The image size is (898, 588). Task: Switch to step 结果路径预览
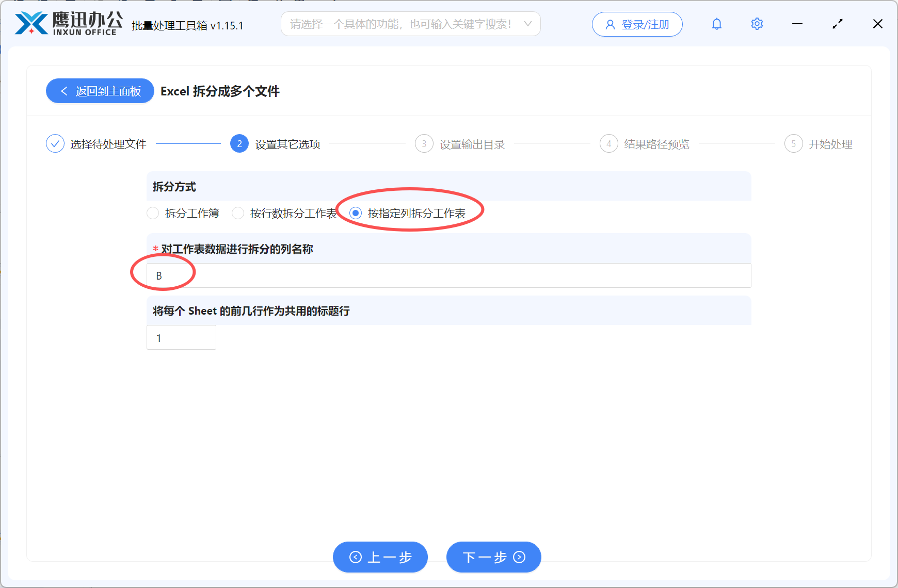608,143
